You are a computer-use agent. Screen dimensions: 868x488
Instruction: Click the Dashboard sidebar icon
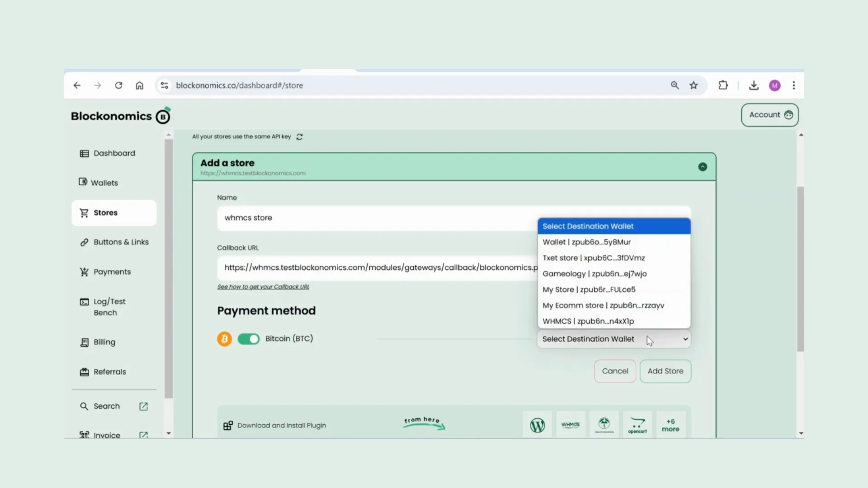[x=84, y=153]
